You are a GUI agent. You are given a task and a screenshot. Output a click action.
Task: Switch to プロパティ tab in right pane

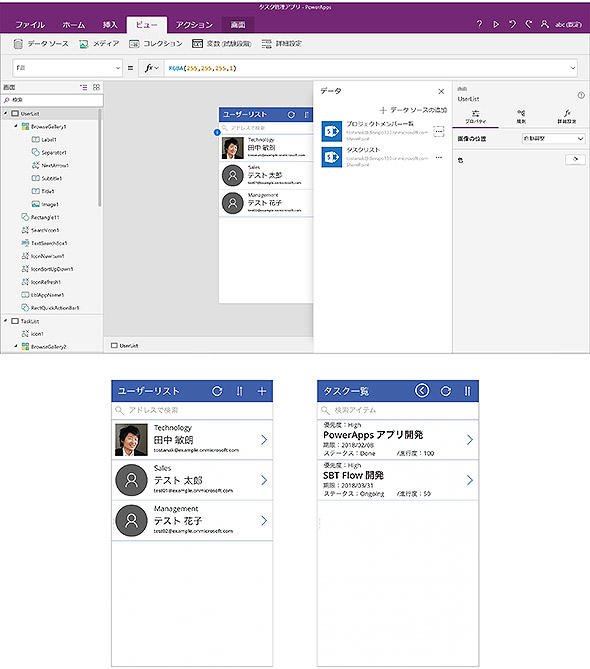point(476,117)
